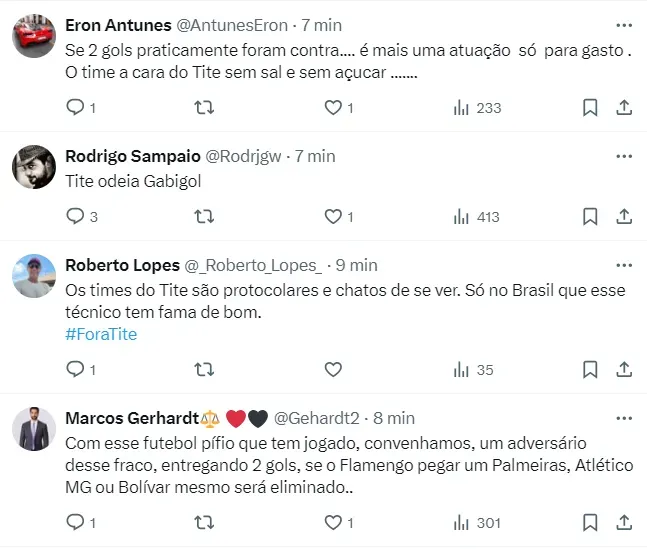
Task: Open Rodrigo Sampaio's display name link
Action: 132,156
